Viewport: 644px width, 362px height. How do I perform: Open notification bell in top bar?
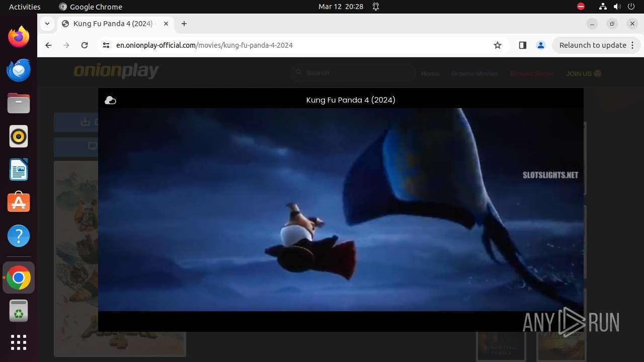coord(376,7)
